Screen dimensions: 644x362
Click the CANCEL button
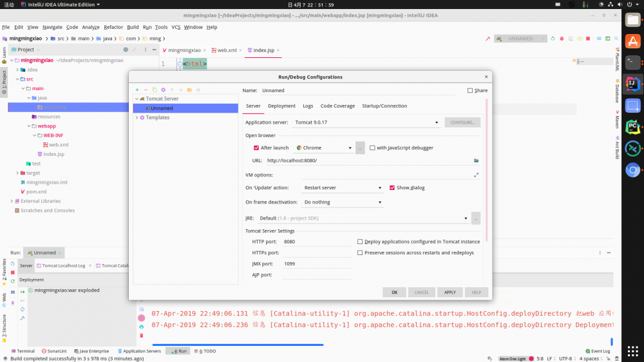coord(421,292)
